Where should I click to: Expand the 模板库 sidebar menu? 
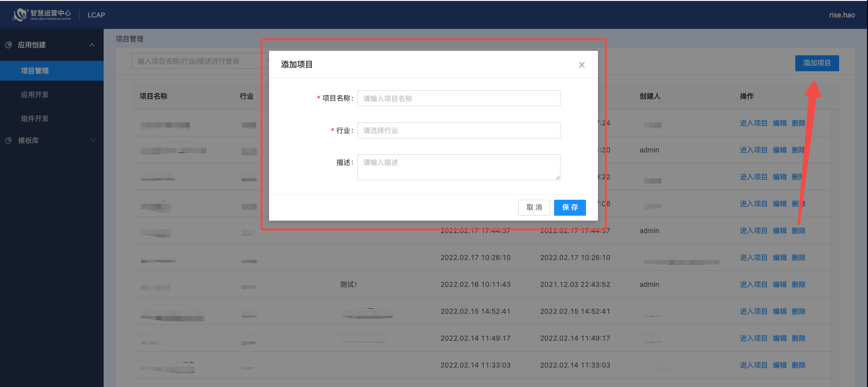tap(93, 140)
